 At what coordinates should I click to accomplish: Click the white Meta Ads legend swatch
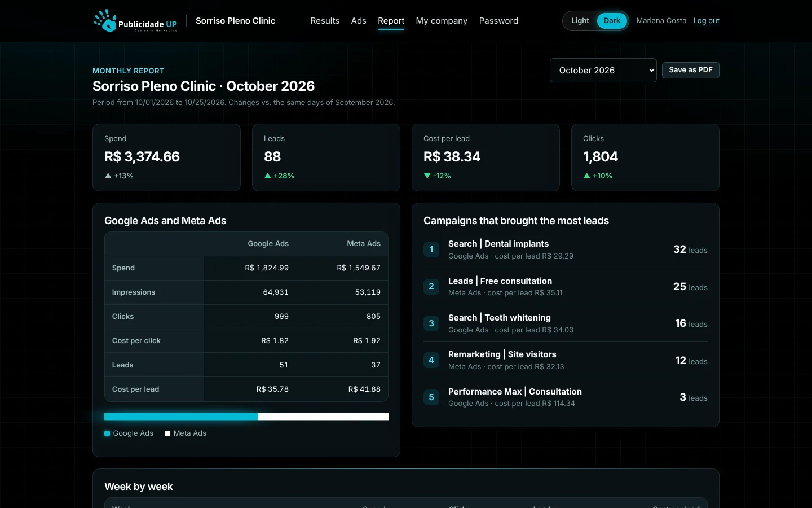(x=167, y=433)
